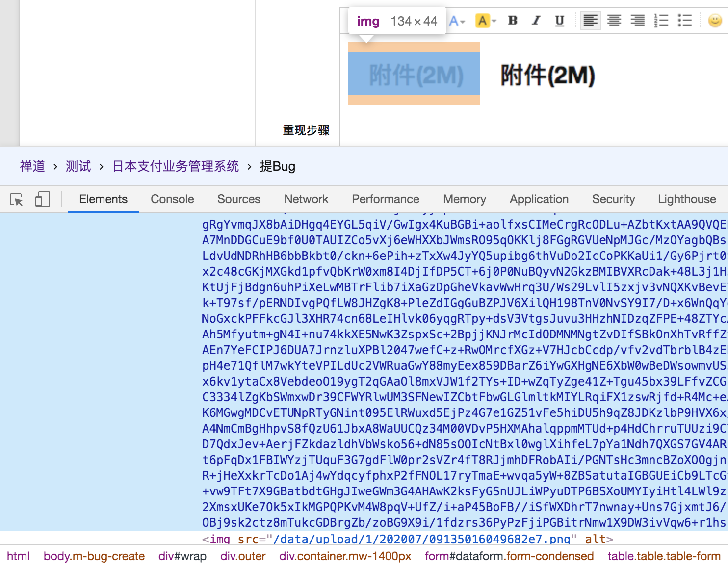The image size is (728, 567).
Task: Open the emoticon smiley picker
Action: [715, 21]
